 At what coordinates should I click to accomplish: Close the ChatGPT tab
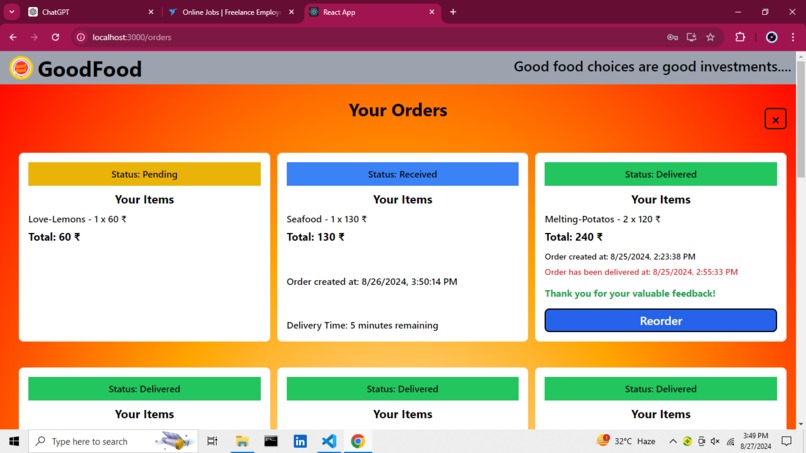151,12
